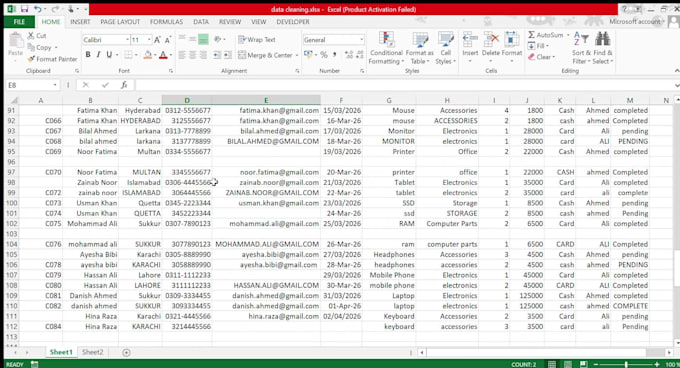Screen dimensions: 680x368
Task: Toggle Underline formatting
Action: pos(109,55)
